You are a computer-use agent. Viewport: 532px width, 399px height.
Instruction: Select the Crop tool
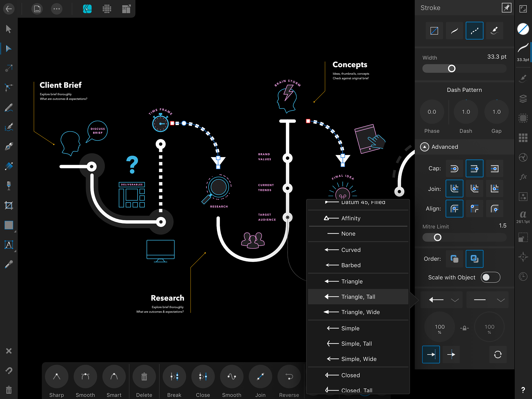tap(9, 206)
